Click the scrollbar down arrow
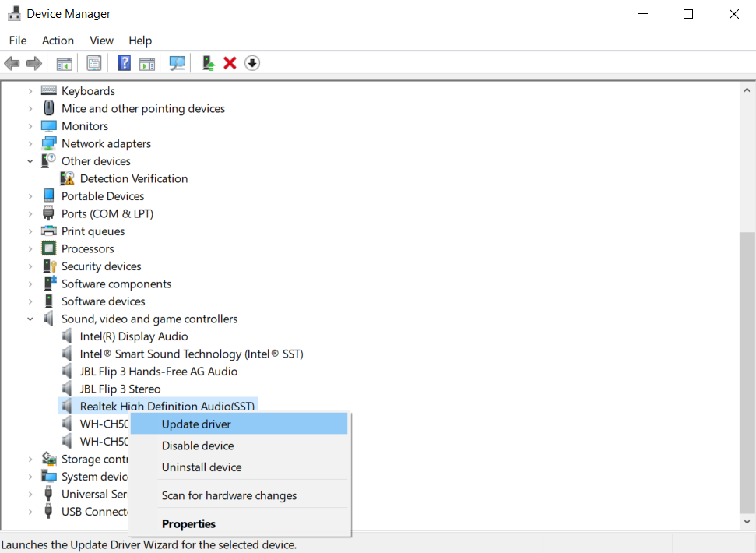 tap(747, 521)
